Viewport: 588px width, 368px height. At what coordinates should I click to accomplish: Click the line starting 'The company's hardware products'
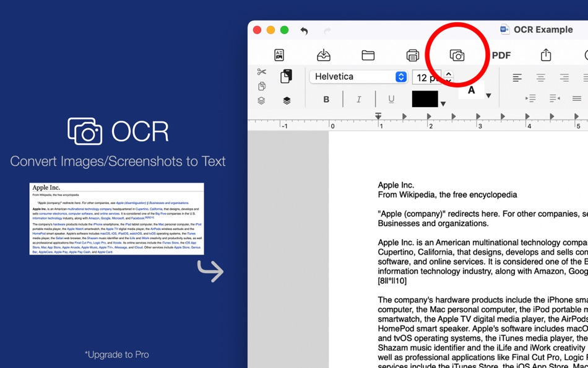coord(483,300)
